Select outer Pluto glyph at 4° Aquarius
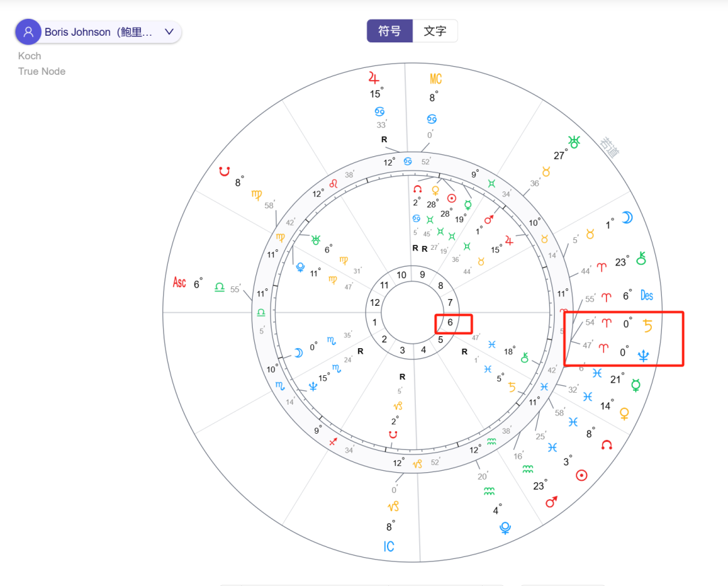This screenshot has height=586, width=728. point(505,528)
